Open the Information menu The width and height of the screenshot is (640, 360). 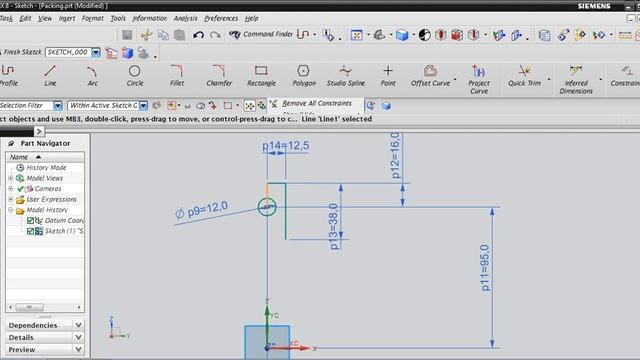click(149, 18)
